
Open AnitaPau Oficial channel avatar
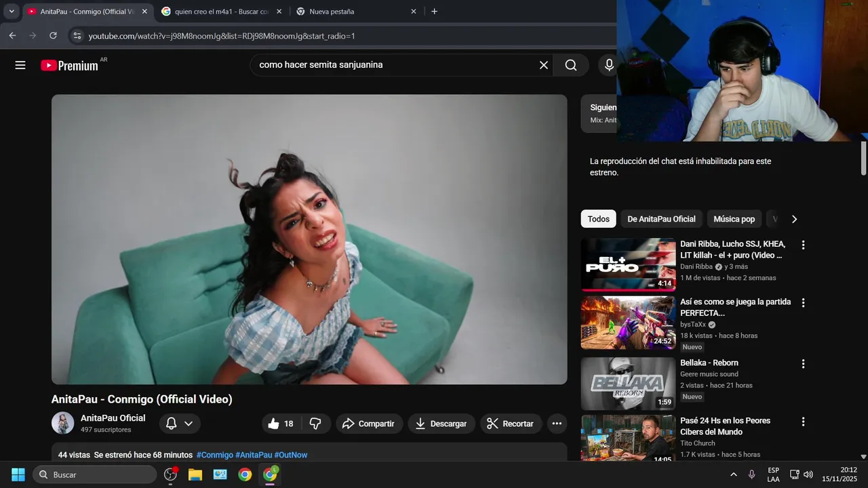(x=62, y=423)
